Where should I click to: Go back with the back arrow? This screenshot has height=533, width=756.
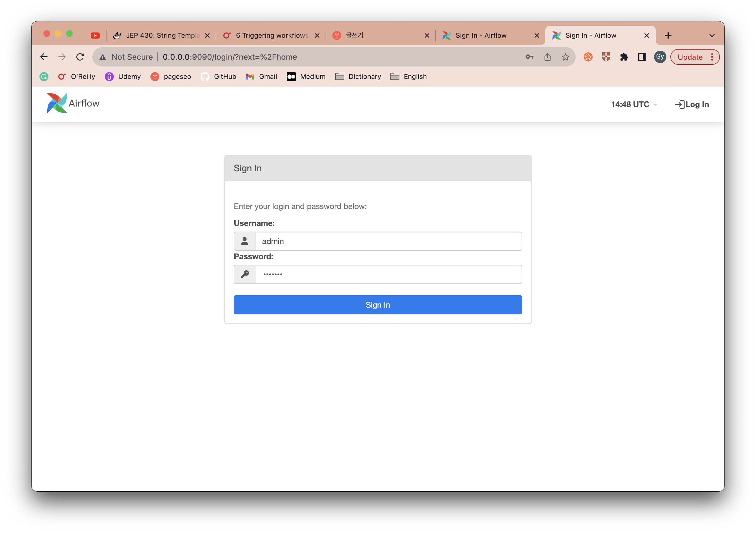click(44, 57)
